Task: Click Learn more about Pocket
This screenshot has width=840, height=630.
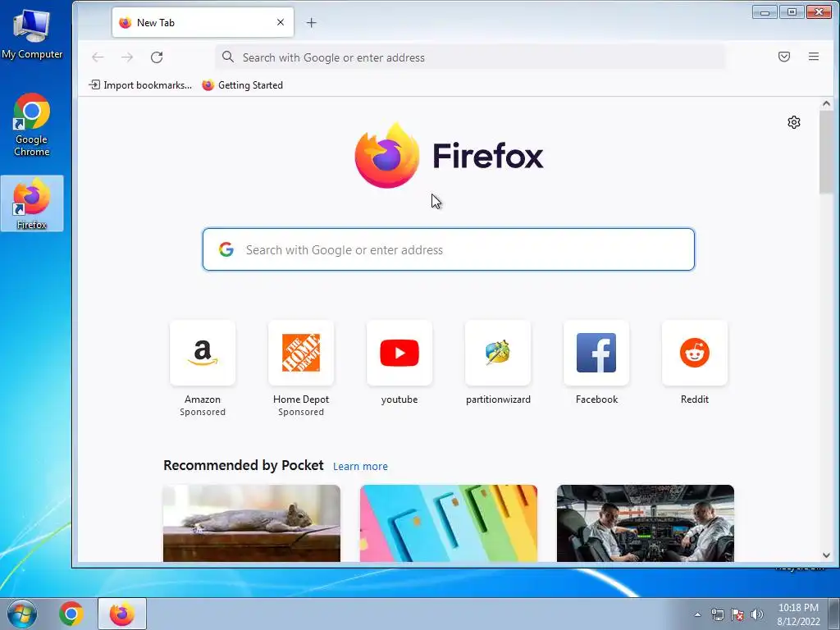Action: point(360,467)
